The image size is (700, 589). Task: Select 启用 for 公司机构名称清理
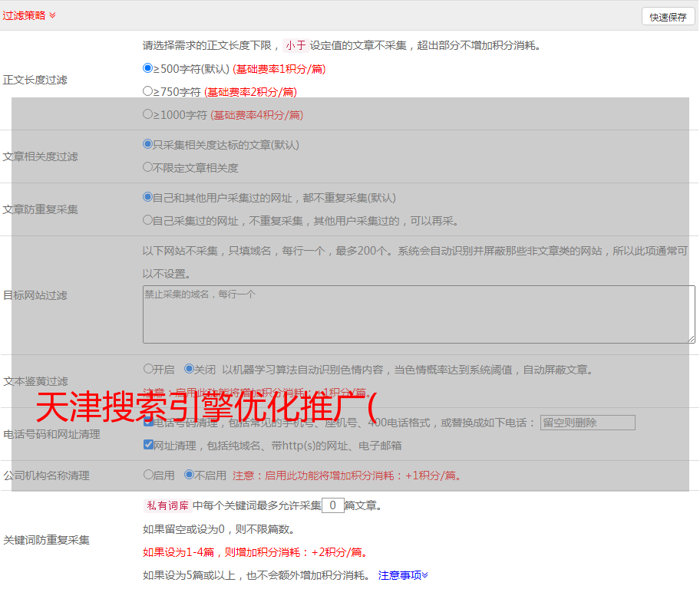(148, 475)
